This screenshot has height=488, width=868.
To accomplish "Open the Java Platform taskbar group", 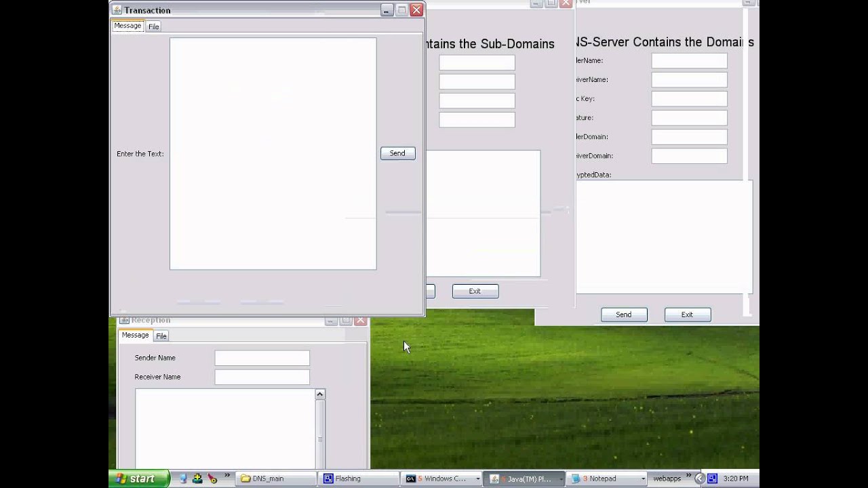I will 525,479.
